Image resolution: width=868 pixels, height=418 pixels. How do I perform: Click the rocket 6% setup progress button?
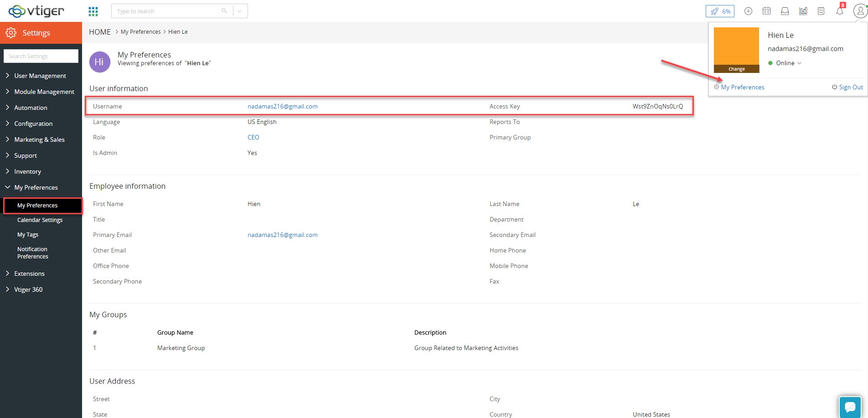pos(720,11)
